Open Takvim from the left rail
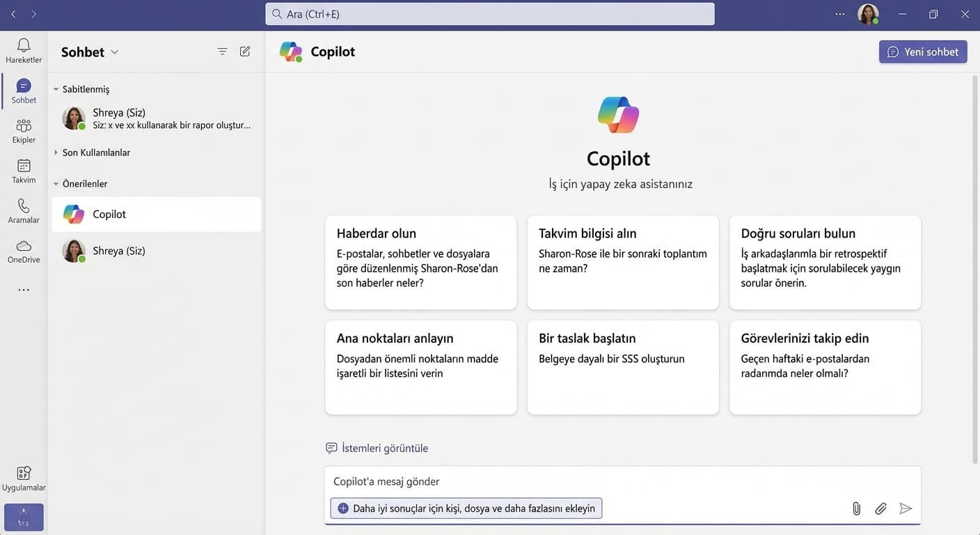Viewport: 980px width, 535px height. coord(23,170)
